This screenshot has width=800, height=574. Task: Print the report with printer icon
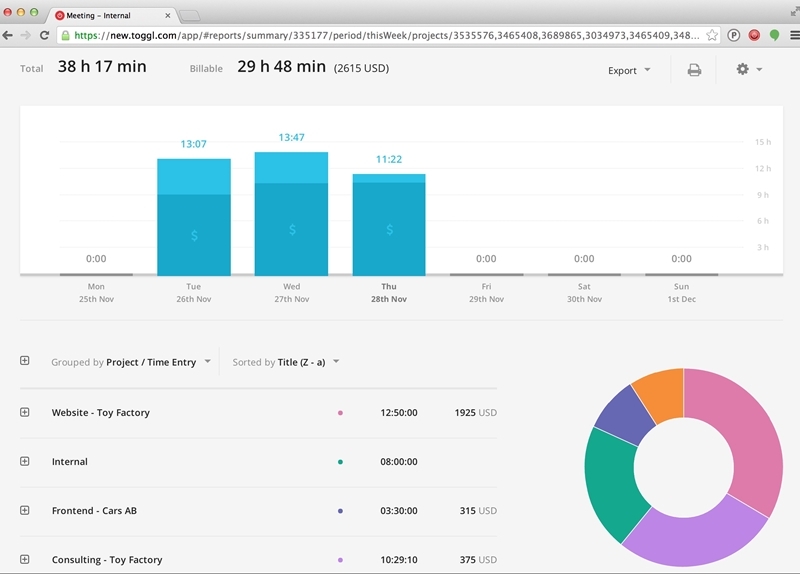point(694,69)
